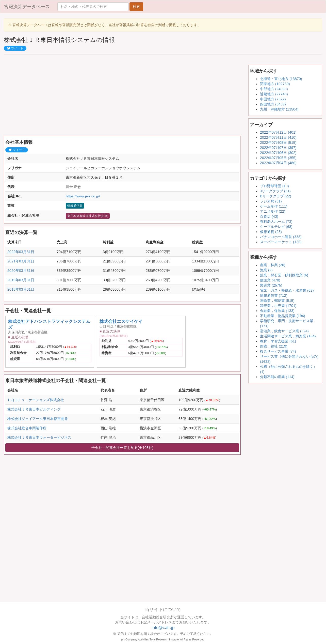
Task: Open プロ野球球団 (10) category
Action: (274, 186)
